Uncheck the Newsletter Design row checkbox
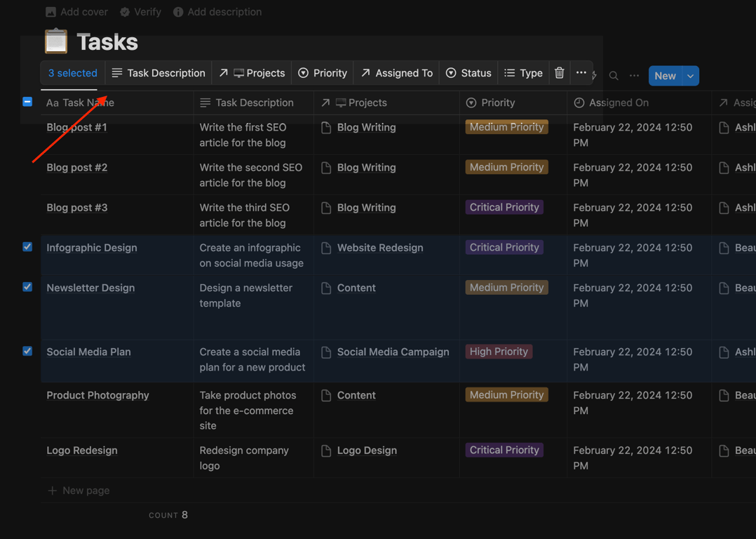This screenshot has width=756, height=539. [x=27, y=287]
